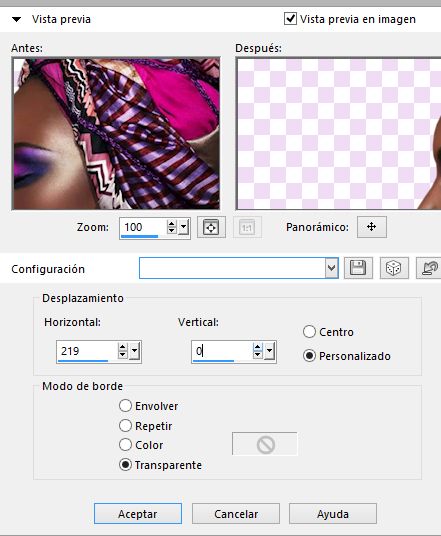
Task: Click the fit-to-window zoom icon
Action: tap(211, 227)
